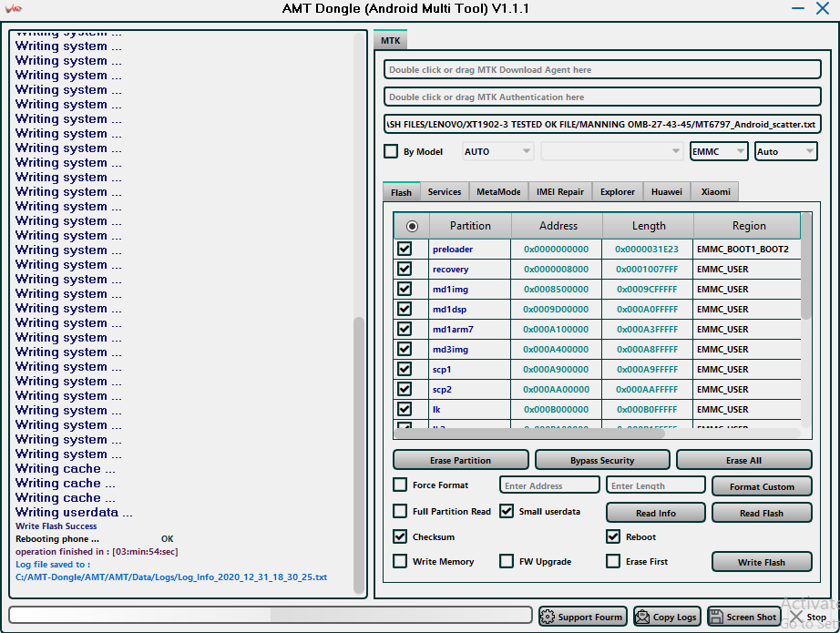Uncheck the scp2 partition checkbox
This screenshot has height=633, width=840.
click(405, 389)
